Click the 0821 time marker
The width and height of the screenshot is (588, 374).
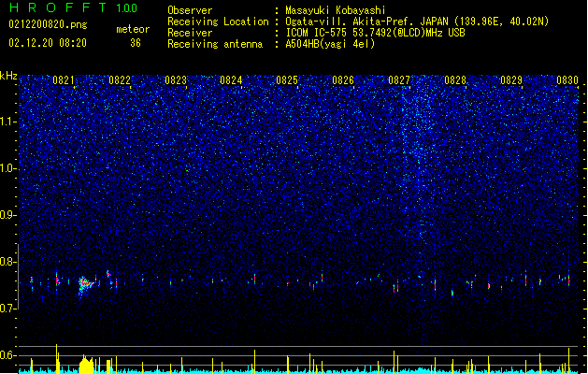click(x=63, y=80)
